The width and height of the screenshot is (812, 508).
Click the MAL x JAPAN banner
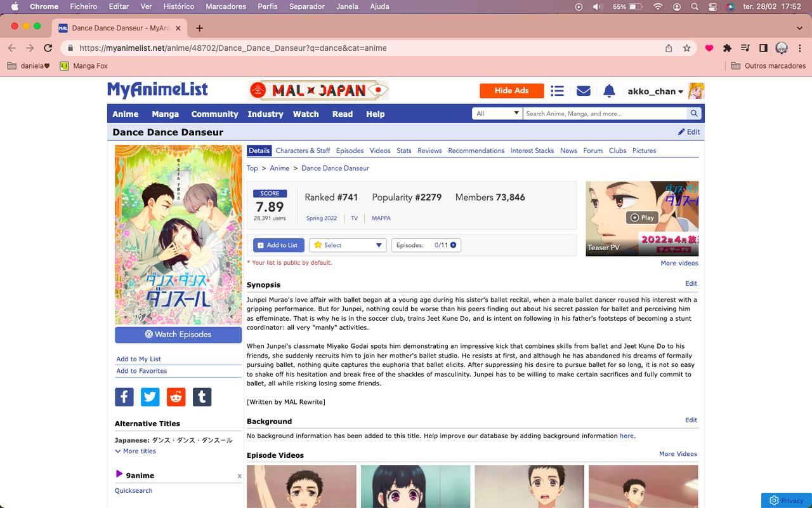coord(318,91)
